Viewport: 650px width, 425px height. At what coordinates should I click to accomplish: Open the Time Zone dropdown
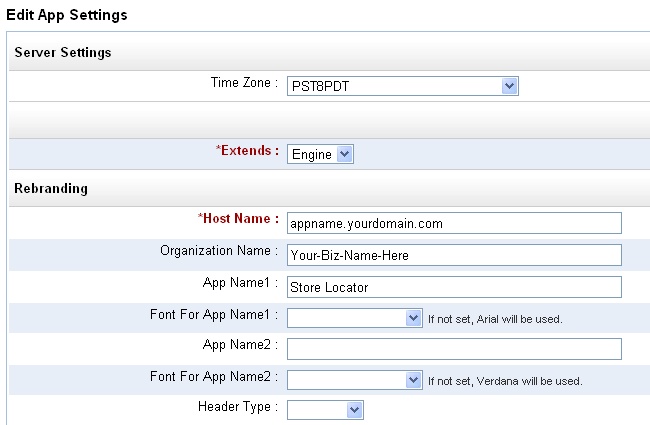[402, 87]
